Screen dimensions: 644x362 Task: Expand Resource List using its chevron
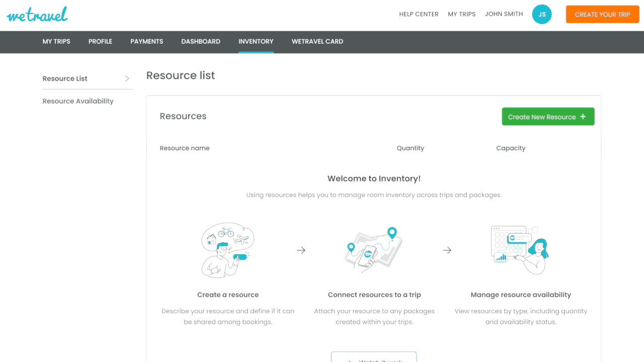click(x=126, y=78)
